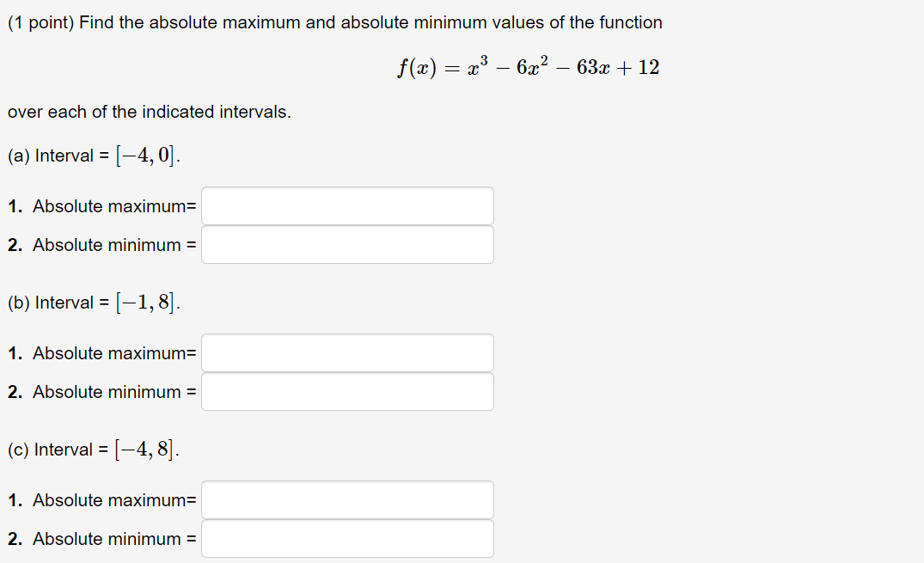This screenshot has height=563, width=924.
Task: Click the absolute minimum input for interval [-4,0]
Action: pos(347,244)
